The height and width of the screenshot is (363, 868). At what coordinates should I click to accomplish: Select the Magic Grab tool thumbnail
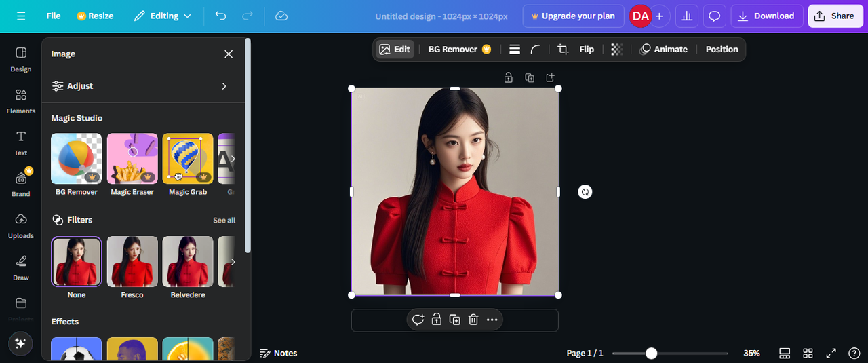(188, 159)
